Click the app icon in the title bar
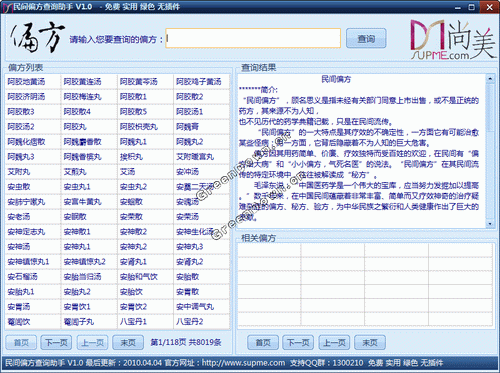Viewport: 500px width, 373px height. tap(7, 7)
